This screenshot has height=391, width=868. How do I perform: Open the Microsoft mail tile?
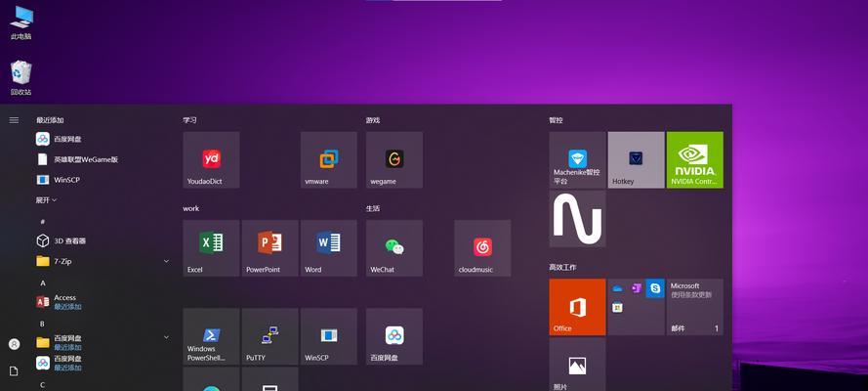coord(695,307)
